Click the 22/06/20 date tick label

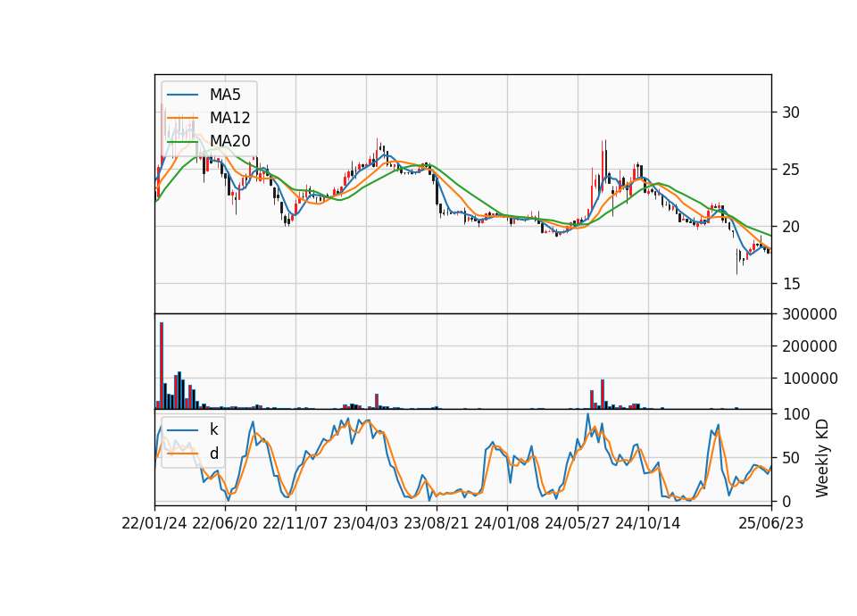(225, 523)
